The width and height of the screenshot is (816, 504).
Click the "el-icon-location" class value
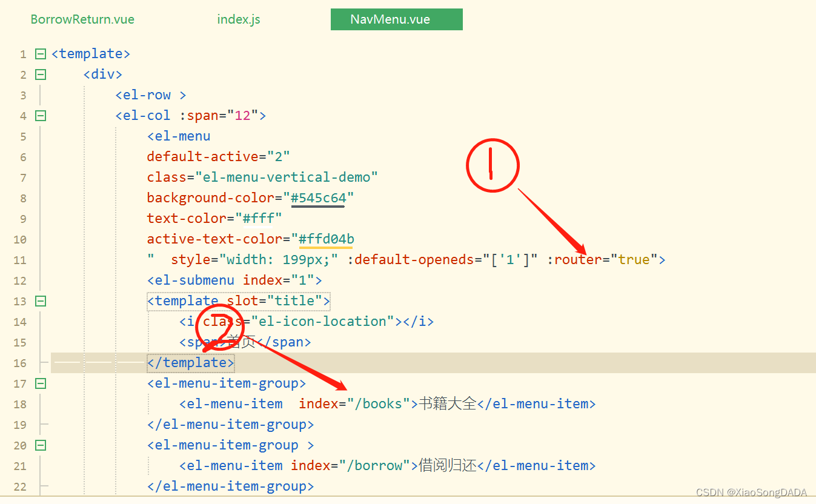click(323, 322)
